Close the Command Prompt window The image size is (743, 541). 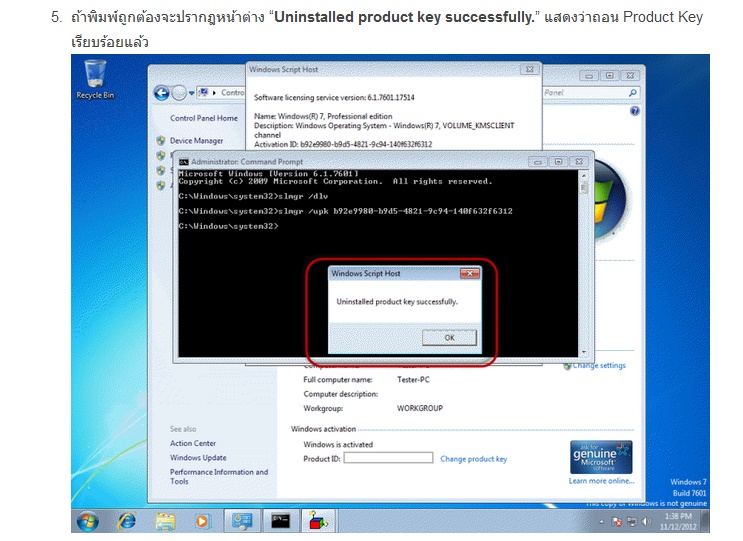pos(579,162)
